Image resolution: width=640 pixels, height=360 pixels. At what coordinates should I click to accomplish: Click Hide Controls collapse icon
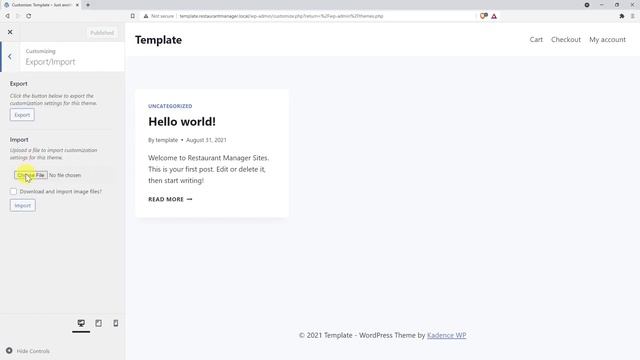point(9,351)
